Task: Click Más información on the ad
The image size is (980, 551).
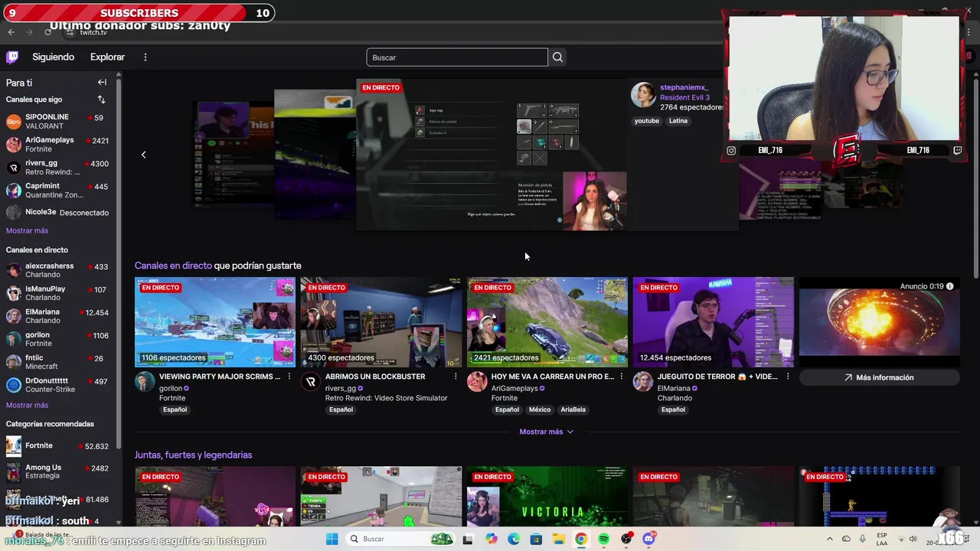Action: tap(879, 377)
